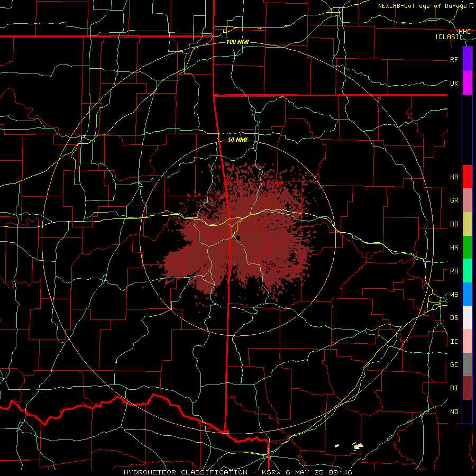Click the GC gray legend swatch
476x476 pixels.
(x=467, y=364)
